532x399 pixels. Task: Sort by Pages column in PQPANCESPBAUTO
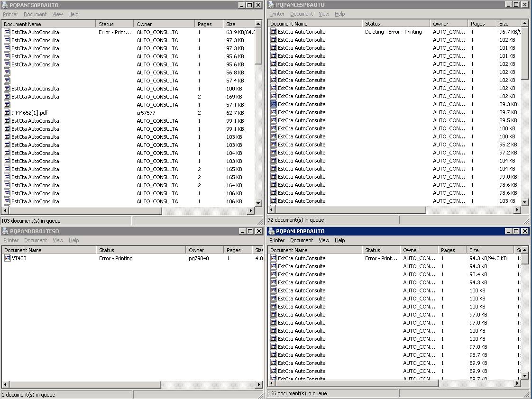pyautogui.click(x=481, y=24)
